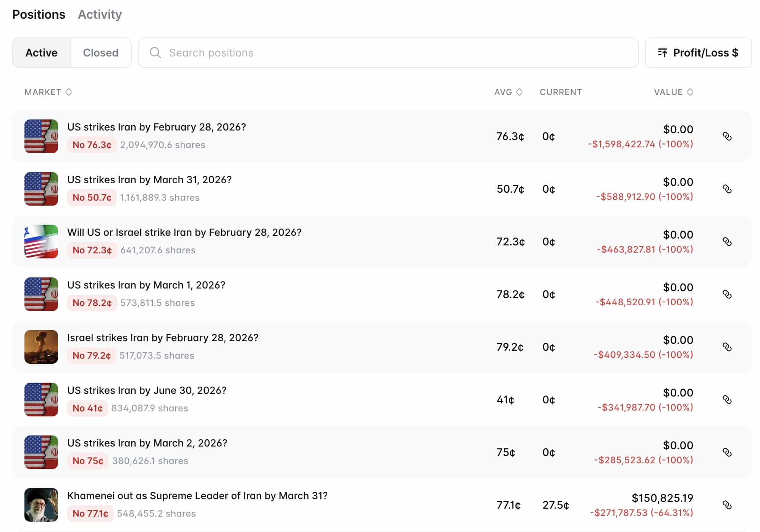Click link icon for February 28 US strikes row

coord(727,136)
